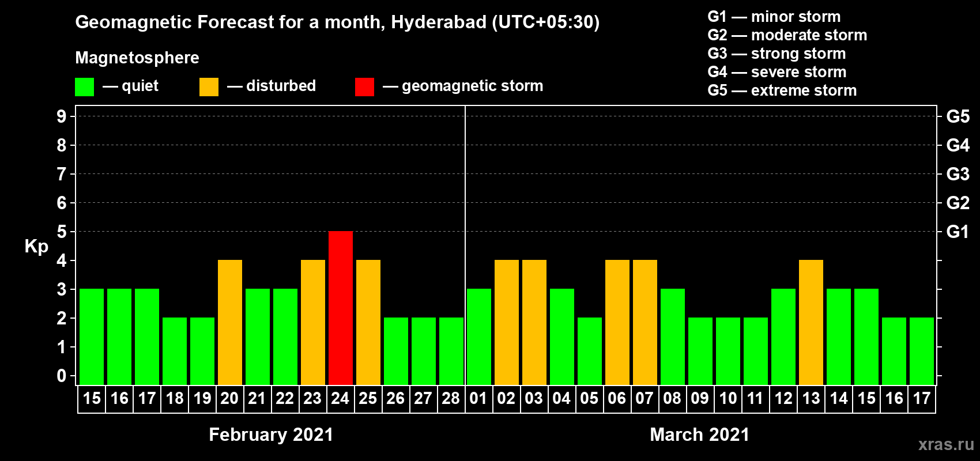Click the G1 label on right axis
Screen dimensions: 980x461
(x=958, y=232)
